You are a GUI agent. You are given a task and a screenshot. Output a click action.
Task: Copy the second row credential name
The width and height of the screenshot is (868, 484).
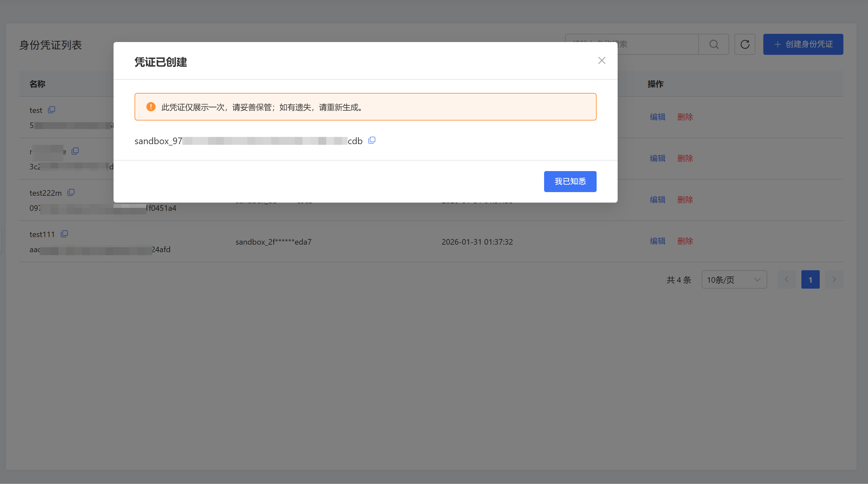[75, 151]
